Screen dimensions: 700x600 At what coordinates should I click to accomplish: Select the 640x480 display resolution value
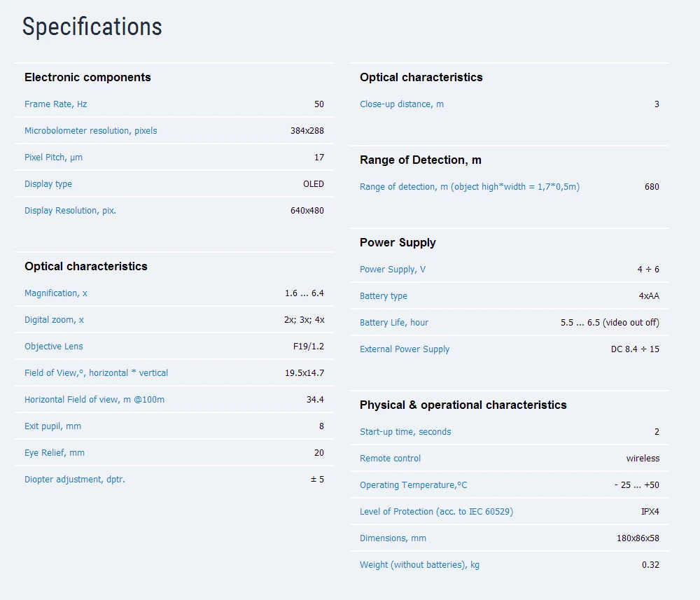click(307, 211)
